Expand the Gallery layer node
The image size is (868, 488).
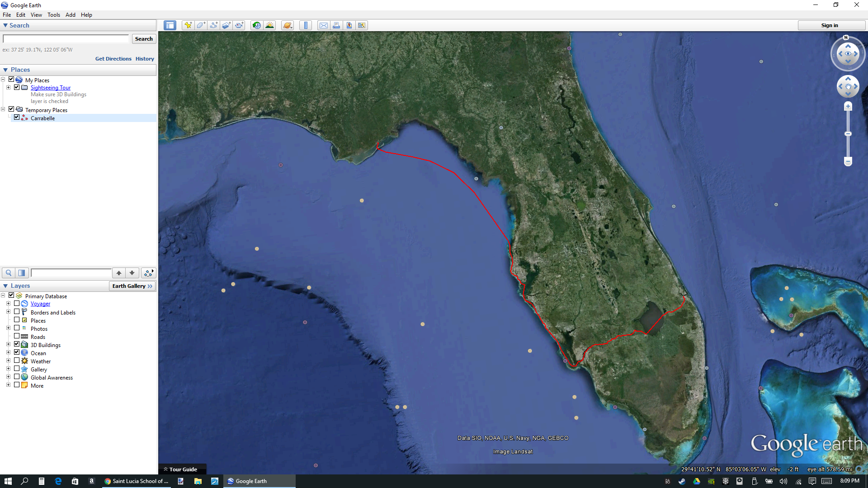8,369
